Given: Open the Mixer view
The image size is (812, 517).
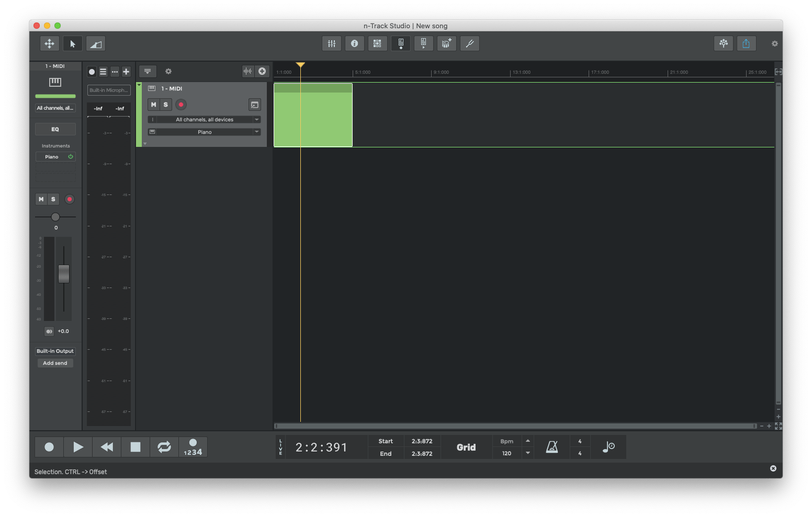Looking at the screenshot, I should point(331,43).
